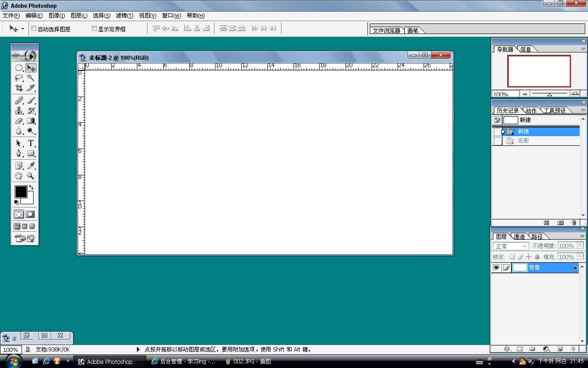This screenshot has width=588, height=368.
Task: Swap foreground and background colors icon
Action: point(31,187)
